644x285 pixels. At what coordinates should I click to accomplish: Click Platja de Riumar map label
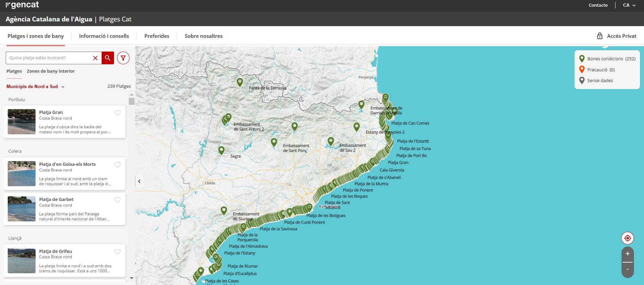pyautogui.click(x=243, y=266)
